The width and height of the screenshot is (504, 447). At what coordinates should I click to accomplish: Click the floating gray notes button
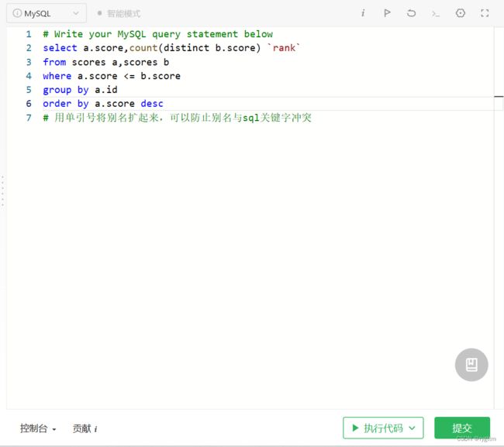pos(471,364)
